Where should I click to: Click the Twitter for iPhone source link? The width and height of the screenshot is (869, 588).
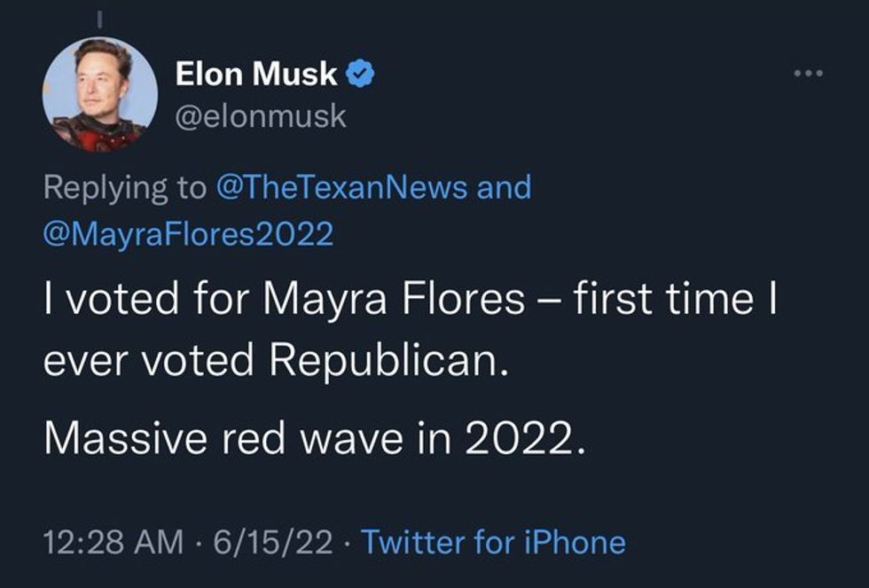click(497, 539)
